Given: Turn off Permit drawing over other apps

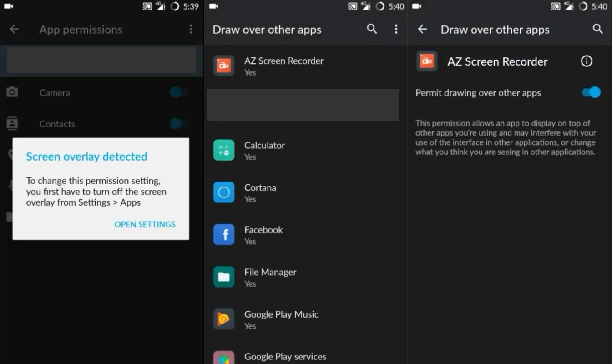Looking at the screenshot, I should pyautogui.click(x=591, y=92).
